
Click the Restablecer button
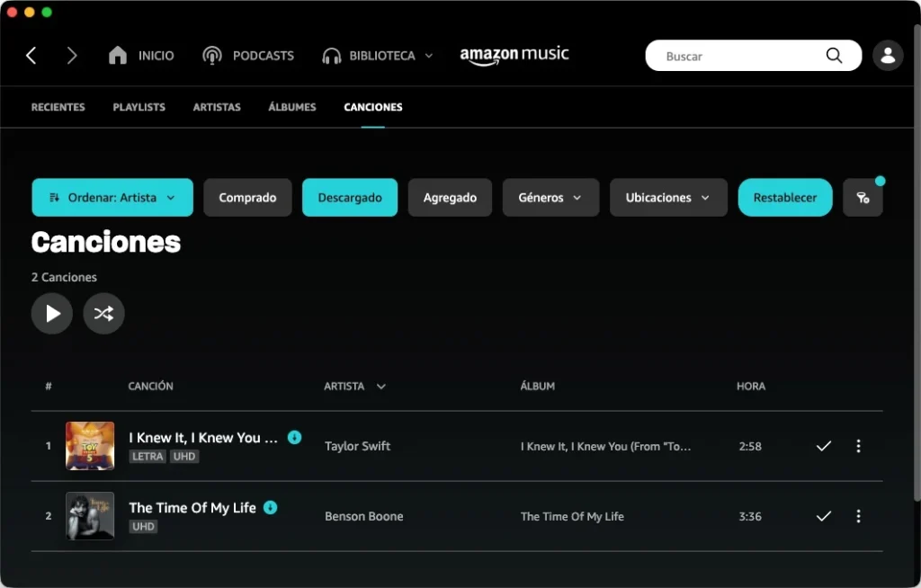click(x=784, y=198)
